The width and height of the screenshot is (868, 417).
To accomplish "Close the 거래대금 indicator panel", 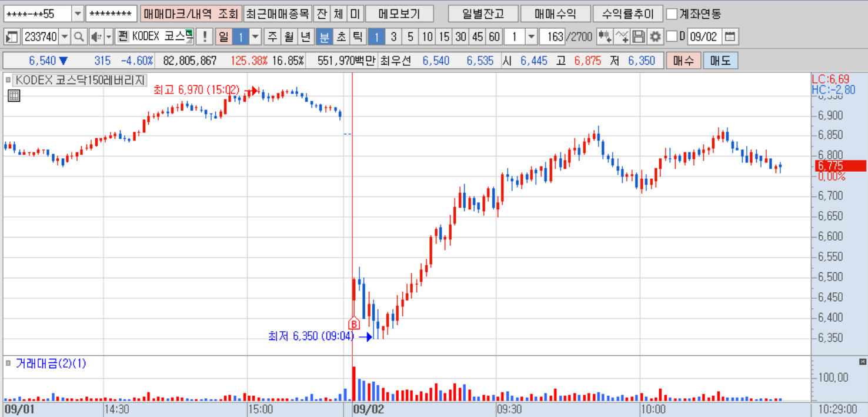I will pos(863,362).
